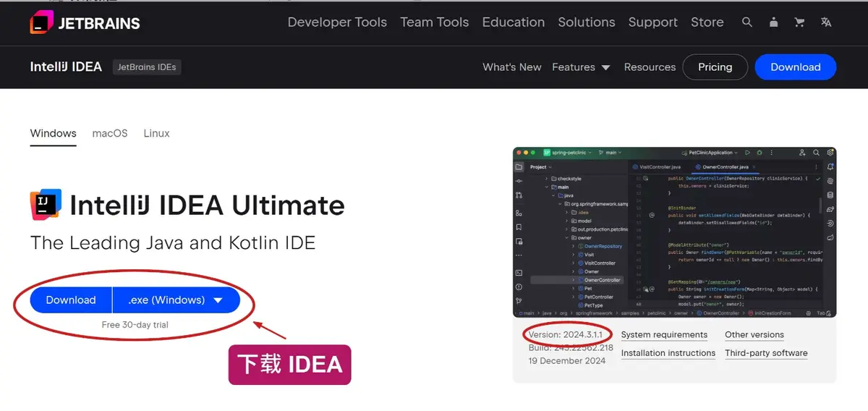Open Notifications bell in IDE right sidebar
868x411 pixels.
[x=830, y=166]
